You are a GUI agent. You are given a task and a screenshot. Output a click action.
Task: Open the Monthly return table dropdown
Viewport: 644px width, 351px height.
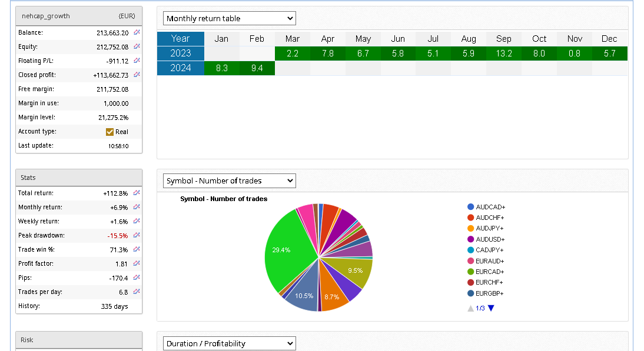[x=229, y=18]
